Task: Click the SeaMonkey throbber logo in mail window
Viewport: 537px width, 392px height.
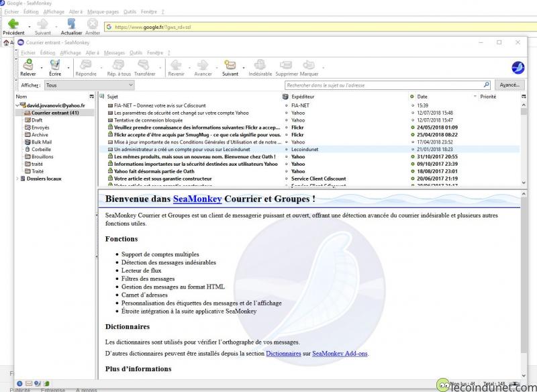Action: tap(518, 67)
